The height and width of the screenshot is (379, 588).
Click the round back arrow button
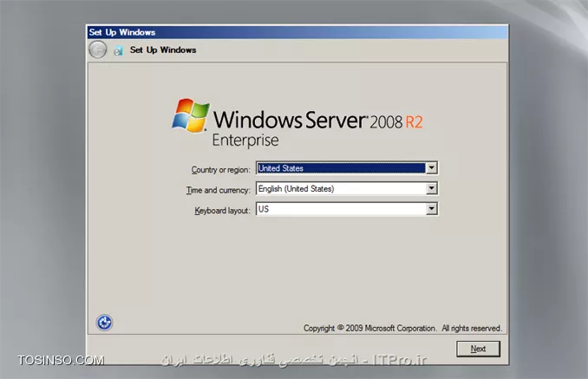coord(97,49)
